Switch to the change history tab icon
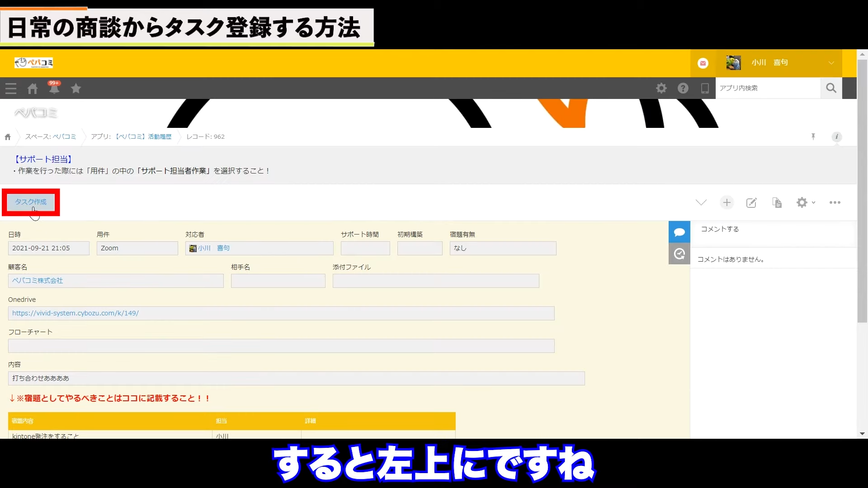This screenshot has width=868, height=488. (679, 254)
